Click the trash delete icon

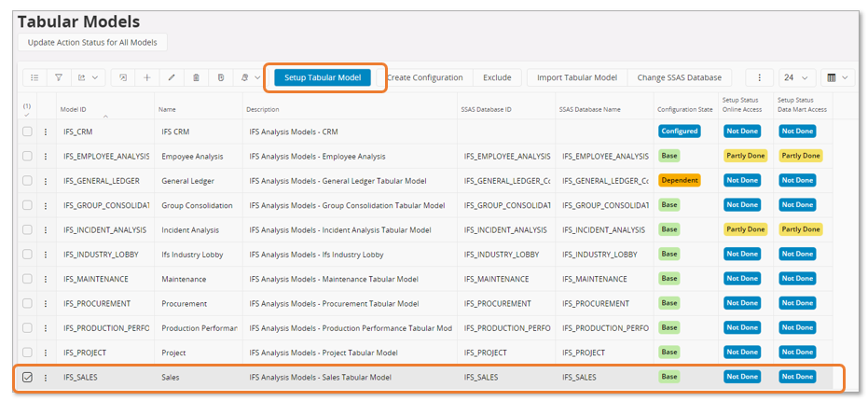(196, 78)
